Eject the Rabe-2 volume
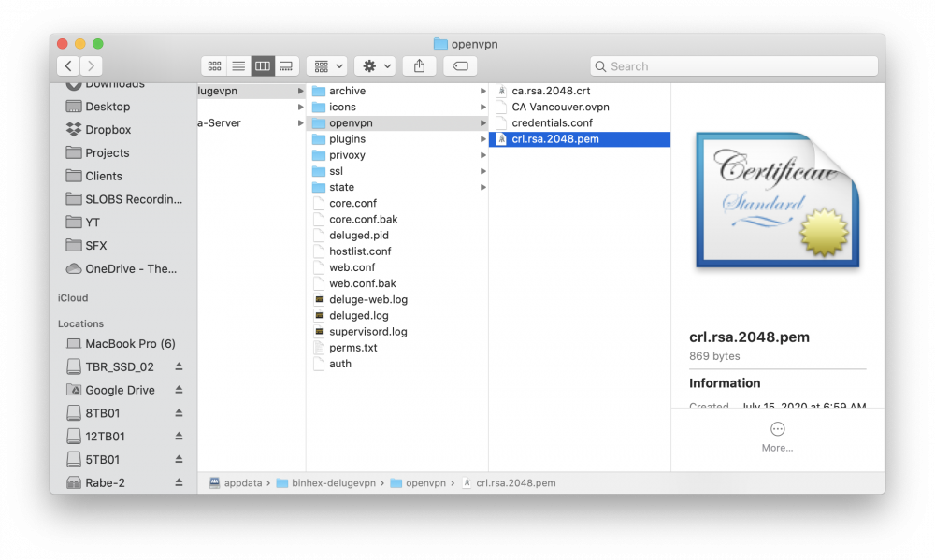935x560 pixels. tap(179, 482)
